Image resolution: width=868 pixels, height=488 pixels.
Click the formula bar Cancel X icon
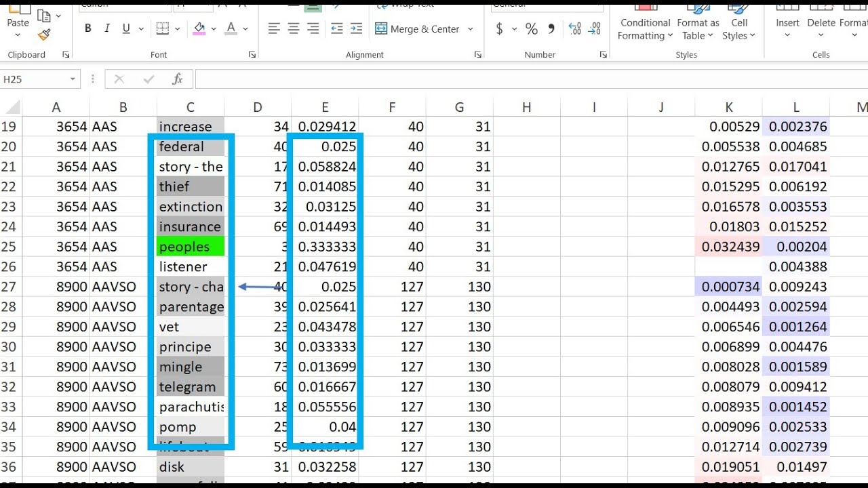pyautogui.click(x=119, y=79)
